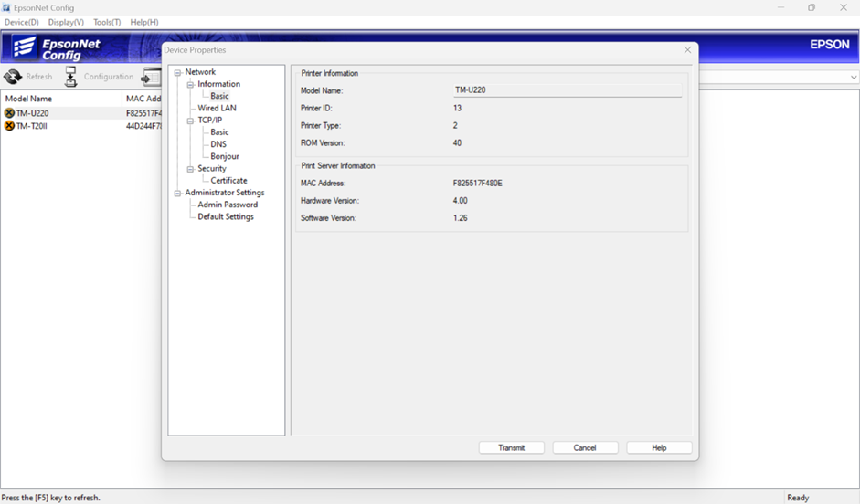Open the Device(D) menu

22,23
